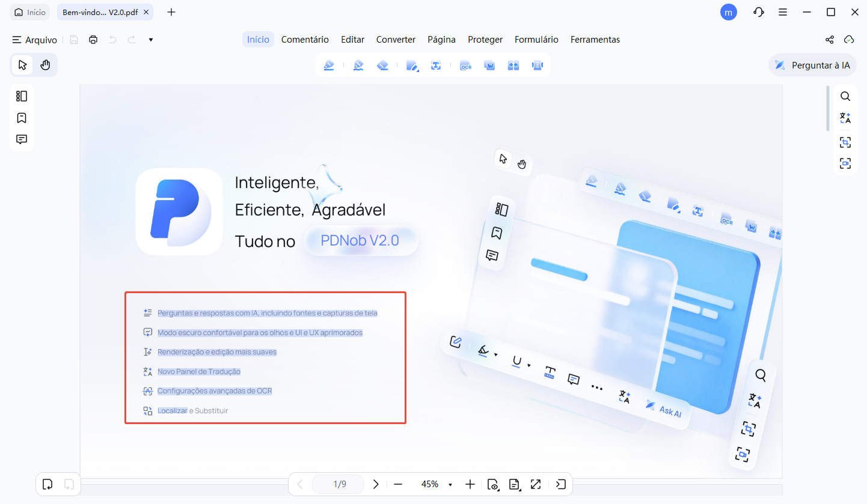Go to the next page arrow

click(x=376, y=484)
